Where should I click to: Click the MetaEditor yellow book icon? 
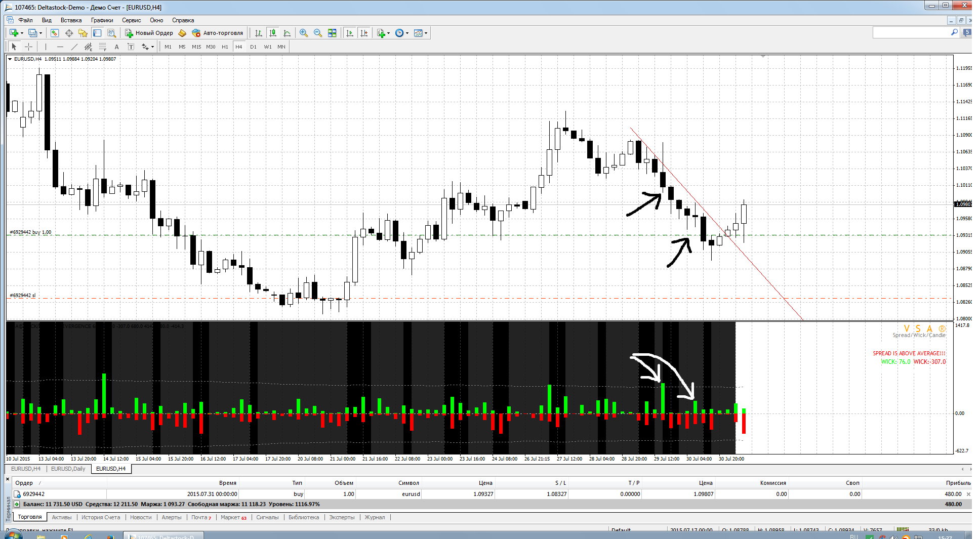coord(182,33)
